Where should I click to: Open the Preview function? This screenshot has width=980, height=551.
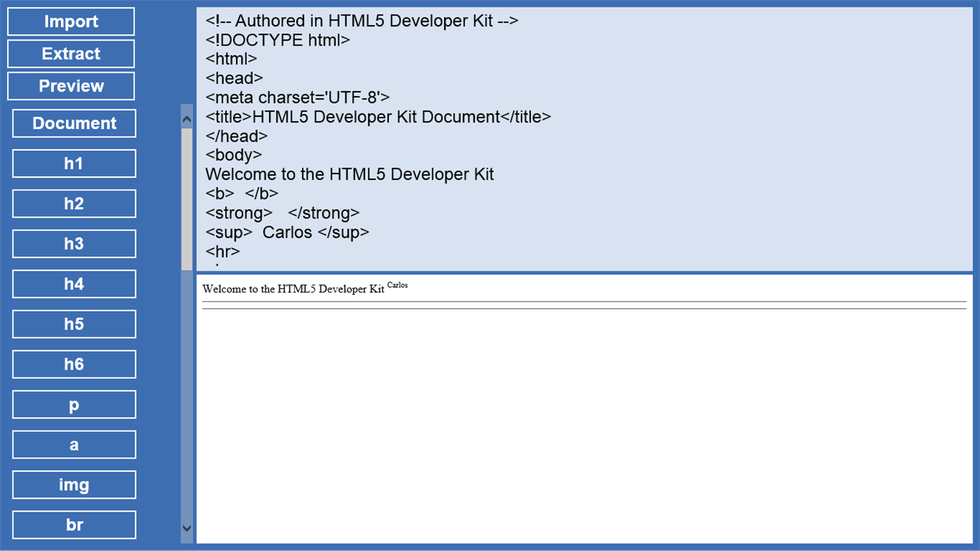click(70, 85)
